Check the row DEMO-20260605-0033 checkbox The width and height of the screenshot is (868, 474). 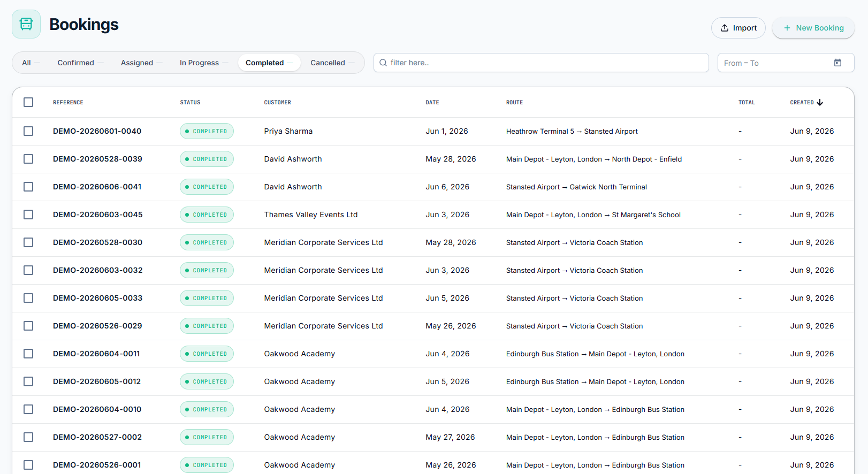click(x=28, y=298)
